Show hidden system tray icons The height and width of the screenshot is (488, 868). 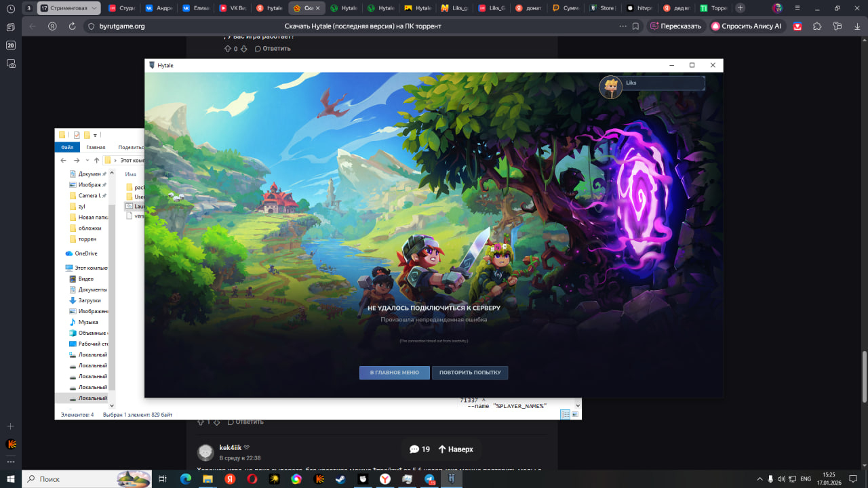759,479
